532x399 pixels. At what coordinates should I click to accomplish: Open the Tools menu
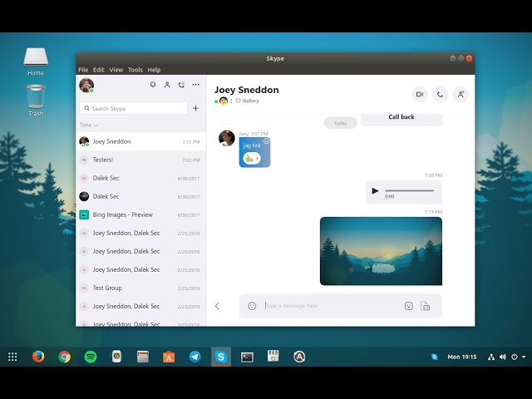(135, 70)
